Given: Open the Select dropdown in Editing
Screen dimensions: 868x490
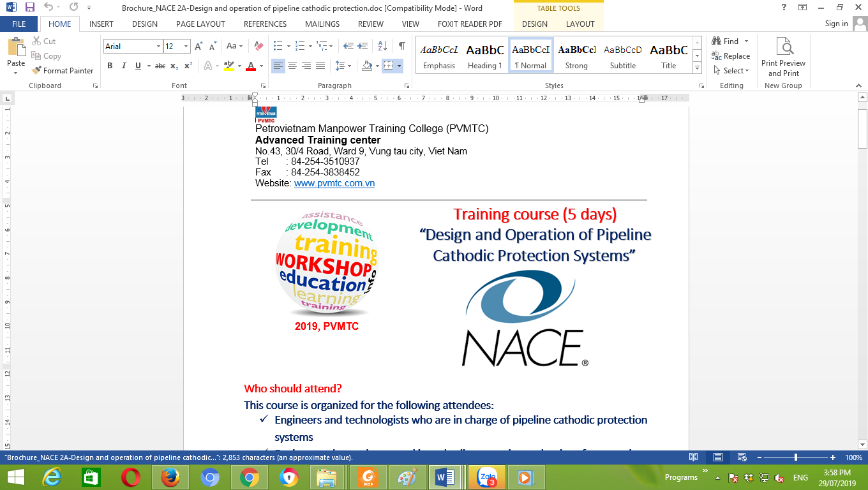Looking at the screenshot, I should point(731,71).
